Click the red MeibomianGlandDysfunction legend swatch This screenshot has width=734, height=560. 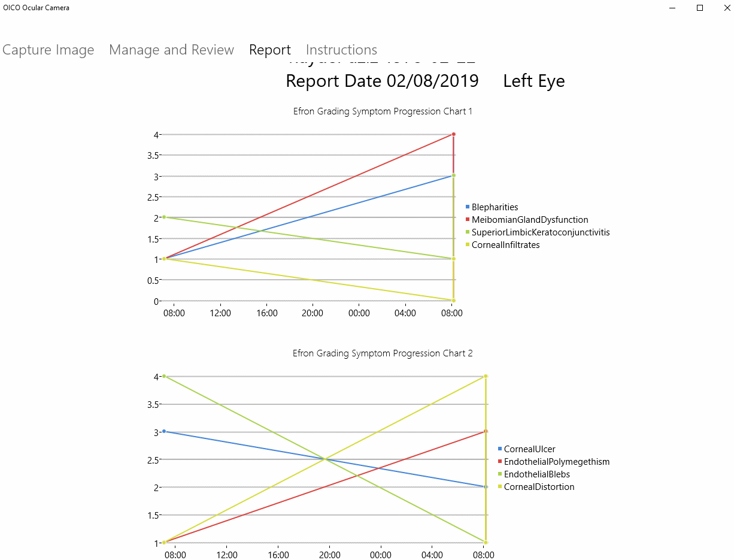point(468,220)
